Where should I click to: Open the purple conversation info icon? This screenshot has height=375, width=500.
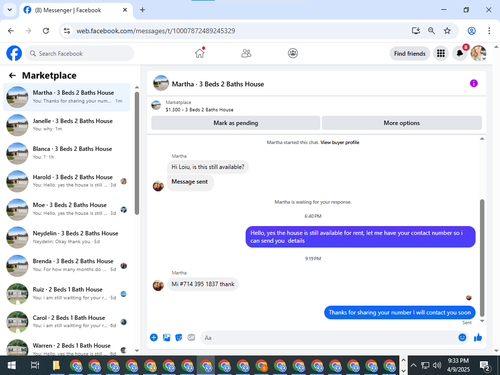tap(474, 83)
